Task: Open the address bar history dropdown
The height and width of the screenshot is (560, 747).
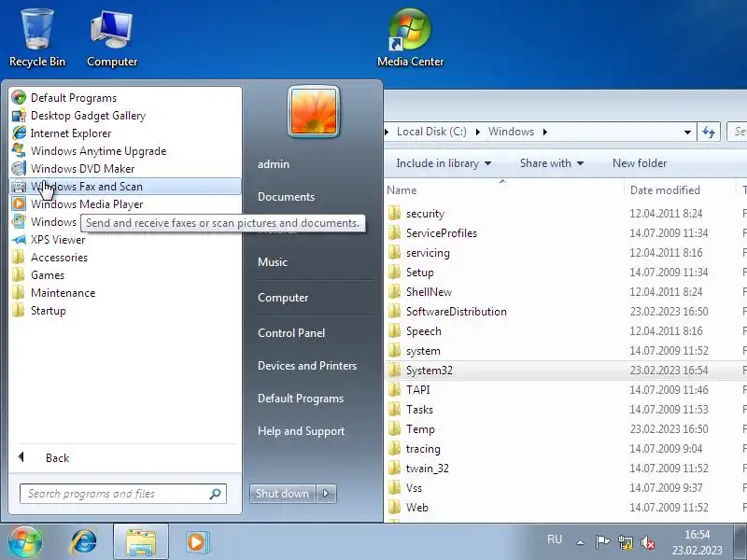Action: [x=687, y=132]
